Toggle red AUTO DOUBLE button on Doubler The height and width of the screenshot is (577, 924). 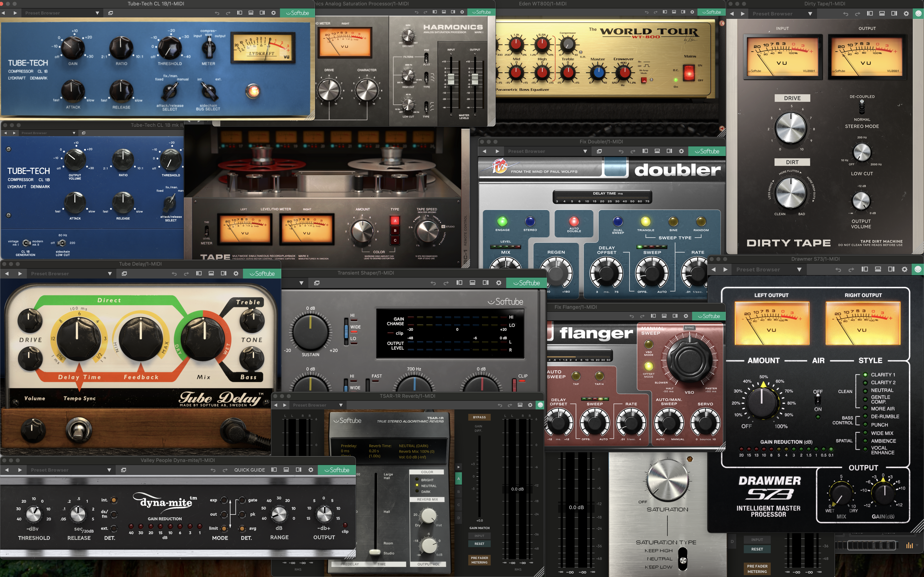(574, 221)
